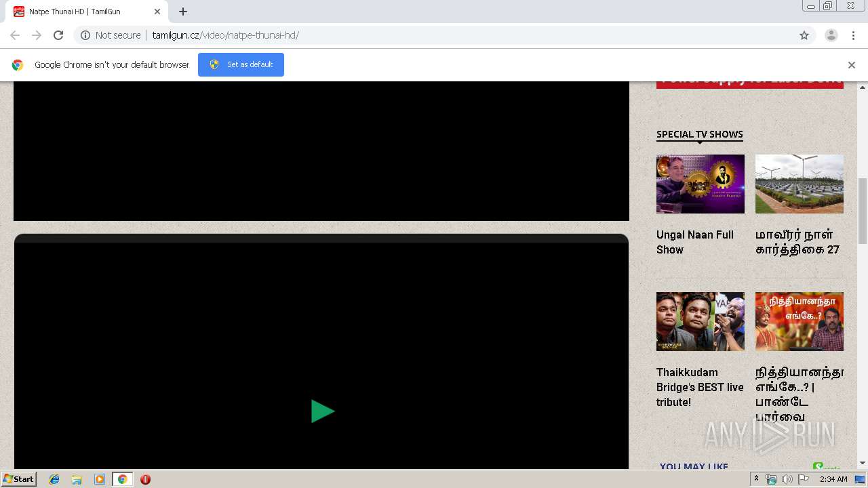Screen dimensions: 868x488
Task: Select the Chrome taskbar icon
Action: (x=122, y=479)
